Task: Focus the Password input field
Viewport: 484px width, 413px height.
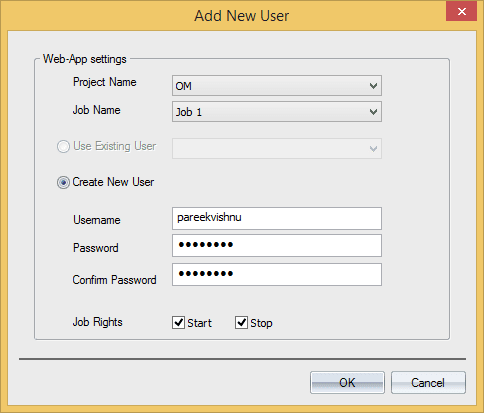Action: pyautogui.click(x=277, y=245)
